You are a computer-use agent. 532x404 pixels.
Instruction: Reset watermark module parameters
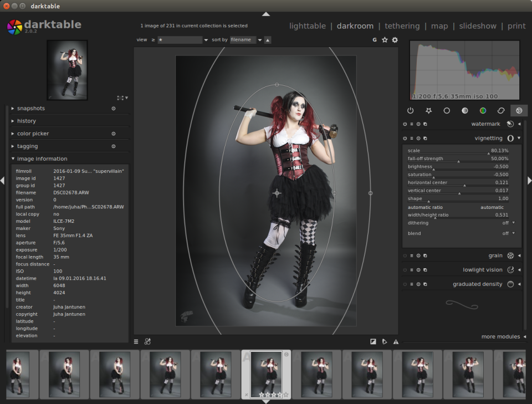pyautogui.click(x=418, y=124)
